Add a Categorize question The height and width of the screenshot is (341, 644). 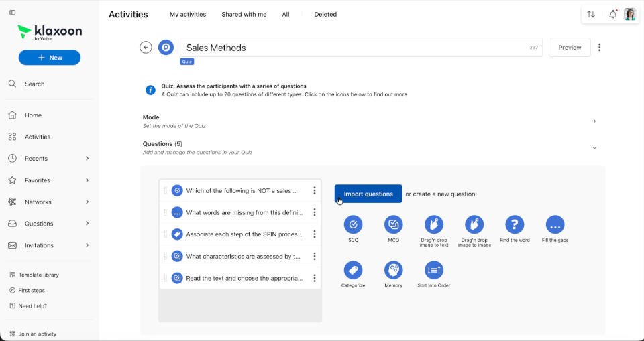click(x=354, y=270)
